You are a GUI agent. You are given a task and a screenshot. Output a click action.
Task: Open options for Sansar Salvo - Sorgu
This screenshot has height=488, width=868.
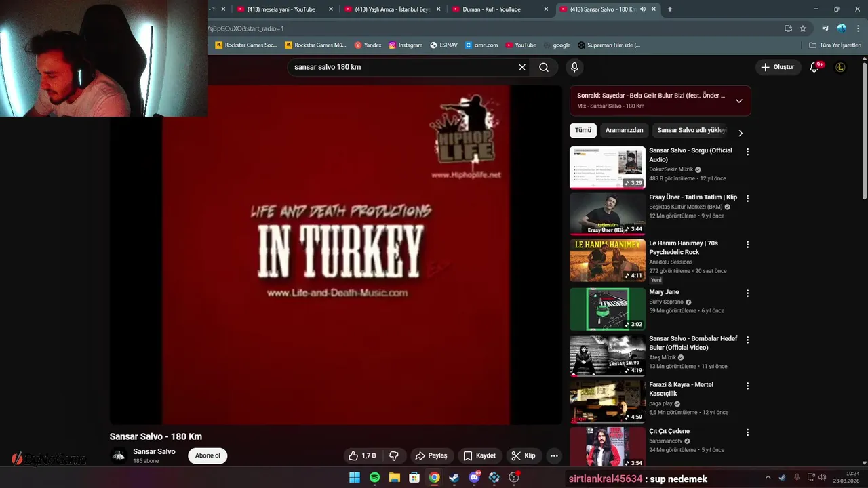pos(747,152)
